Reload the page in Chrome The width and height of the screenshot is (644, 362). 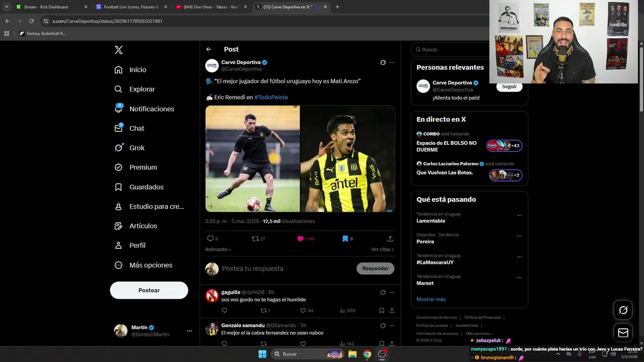31,21
